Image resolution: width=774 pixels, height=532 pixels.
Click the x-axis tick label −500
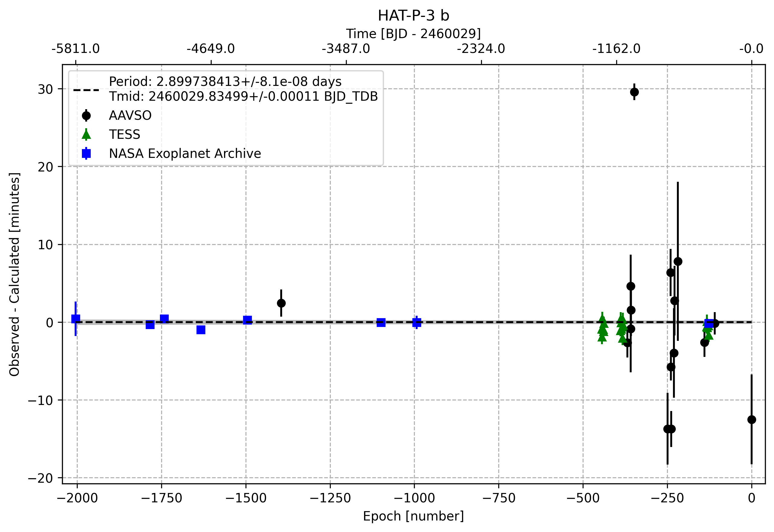583,498
